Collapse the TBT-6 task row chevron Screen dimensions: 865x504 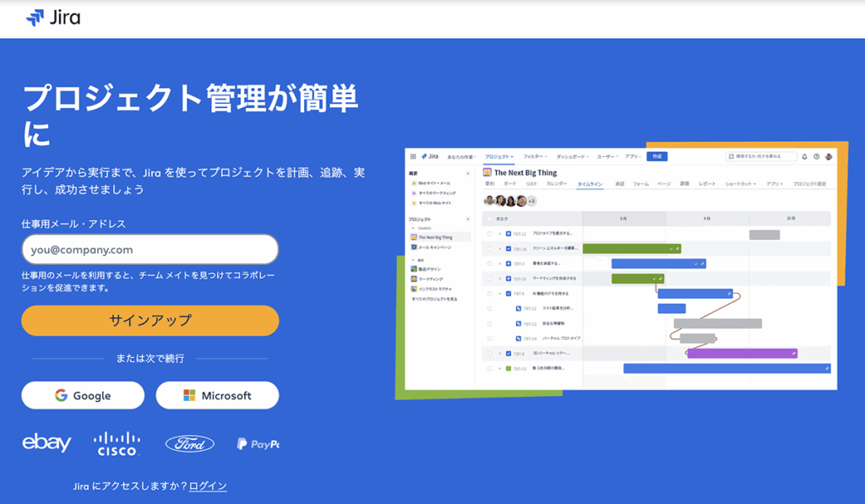tap(499, 294)
